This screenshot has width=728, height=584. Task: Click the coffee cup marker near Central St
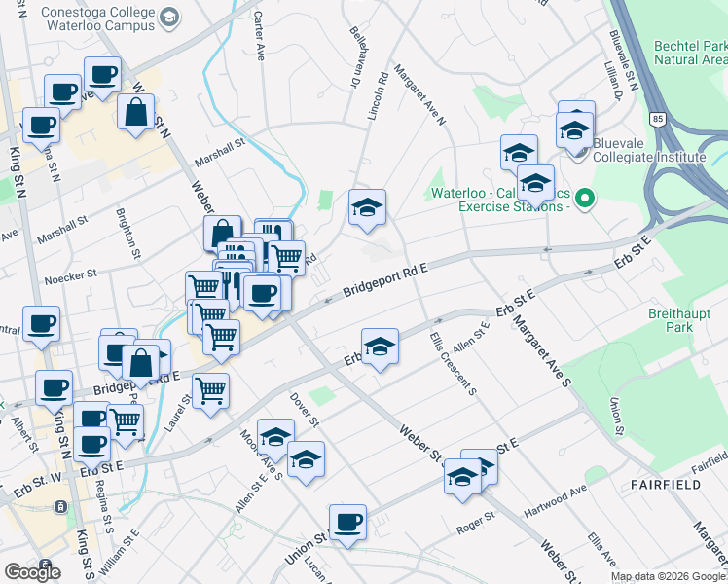41,327
